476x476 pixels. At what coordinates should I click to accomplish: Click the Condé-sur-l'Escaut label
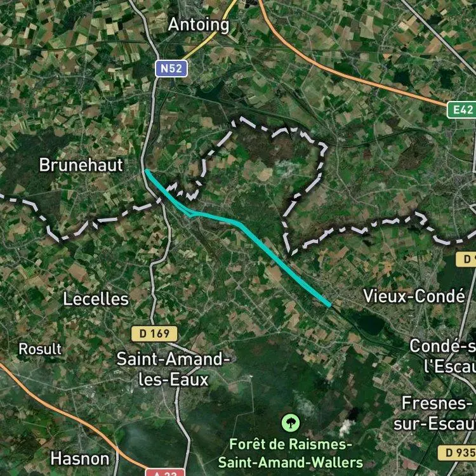point(442,356)
